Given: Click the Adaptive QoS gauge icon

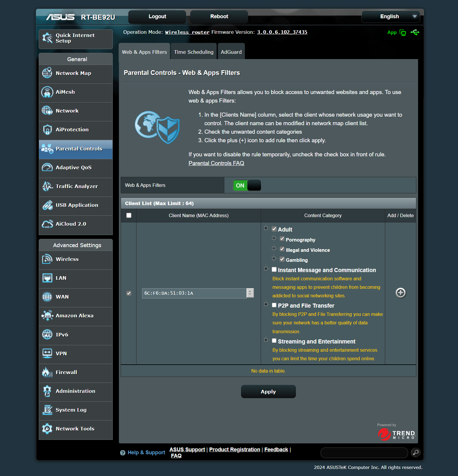Looking at the screenshot, I should coord(47,167).
